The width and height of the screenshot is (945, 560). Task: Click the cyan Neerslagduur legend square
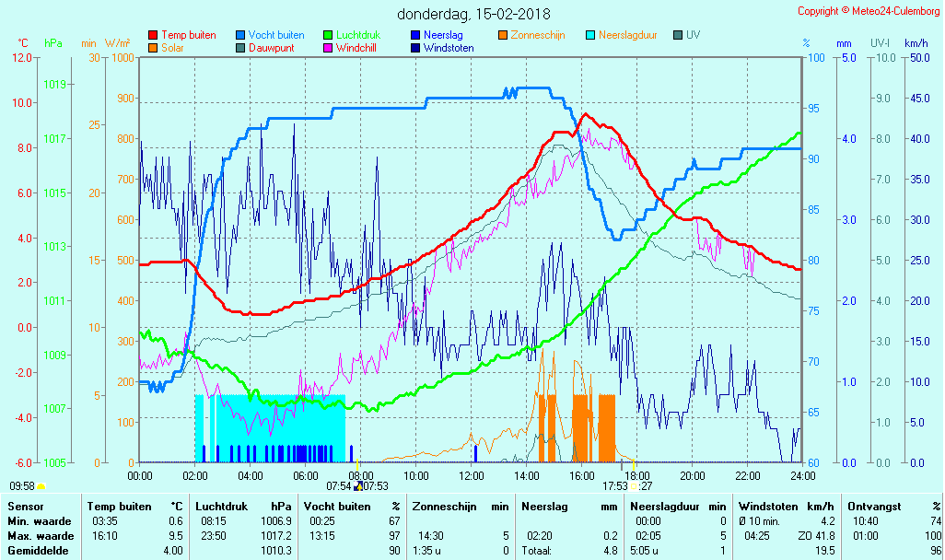click(590, 36)
